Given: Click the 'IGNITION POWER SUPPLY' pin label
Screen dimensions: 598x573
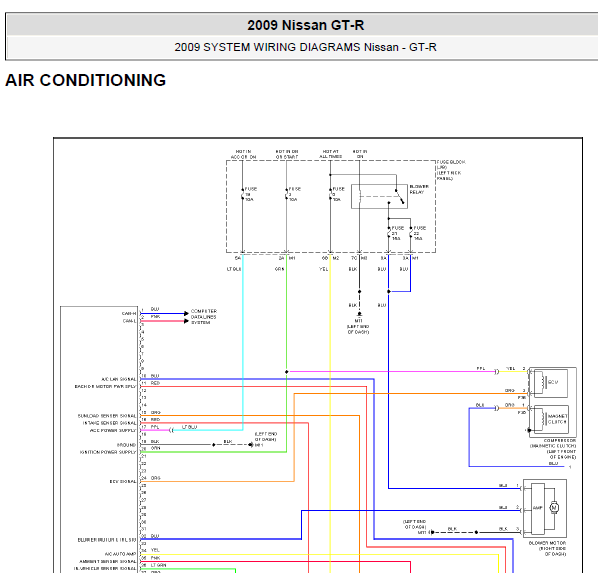Looking at the screenshot, I should [108, 452].
